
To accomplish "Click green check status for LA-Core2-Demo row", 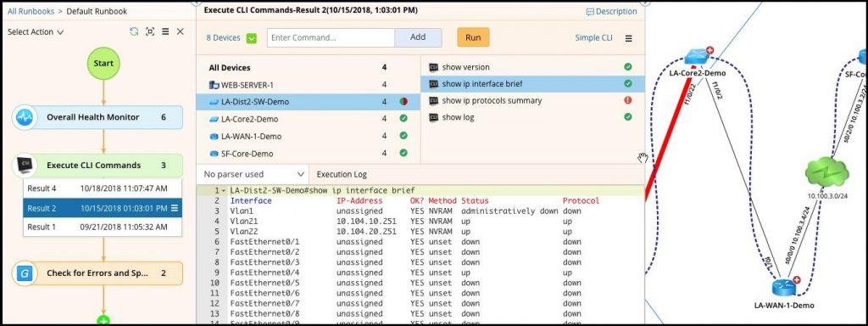I will tap(403, 118).
